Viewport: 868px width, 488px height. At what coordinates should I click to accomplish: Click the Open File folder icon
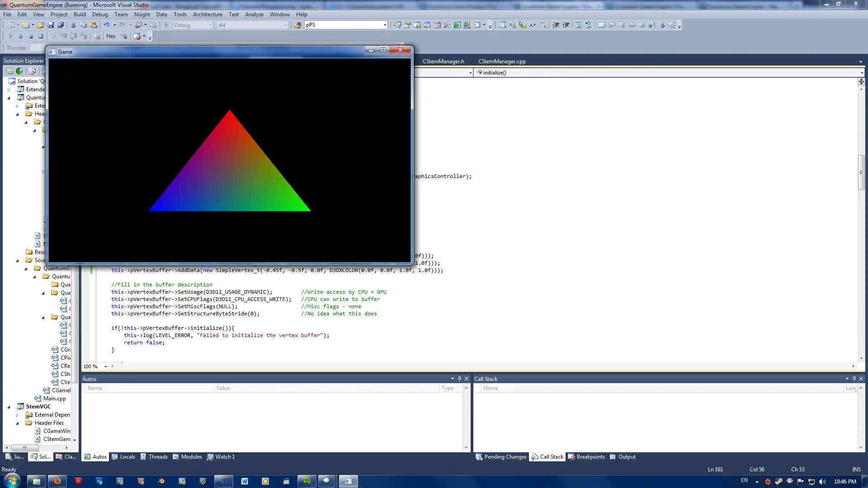tap(41, 25)
